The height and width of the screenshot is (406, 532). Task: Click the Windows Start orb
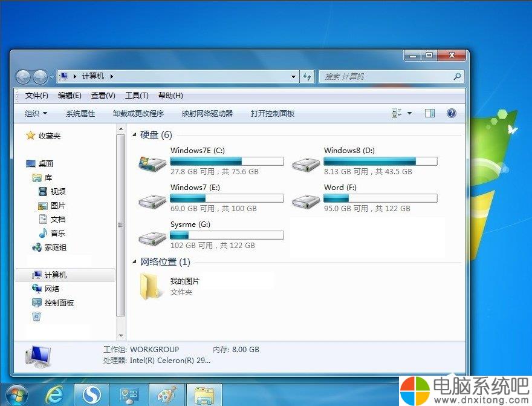(16, 396)
